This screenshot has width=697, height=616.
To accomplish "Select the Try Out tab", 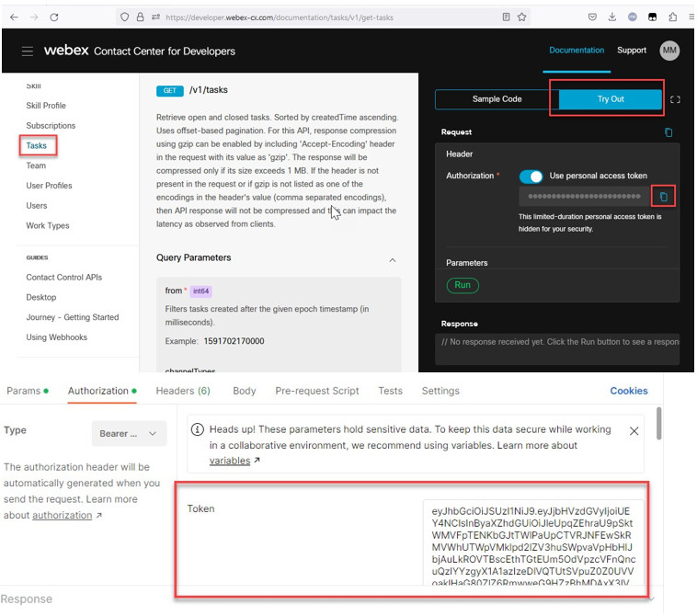I will point(611,99).
